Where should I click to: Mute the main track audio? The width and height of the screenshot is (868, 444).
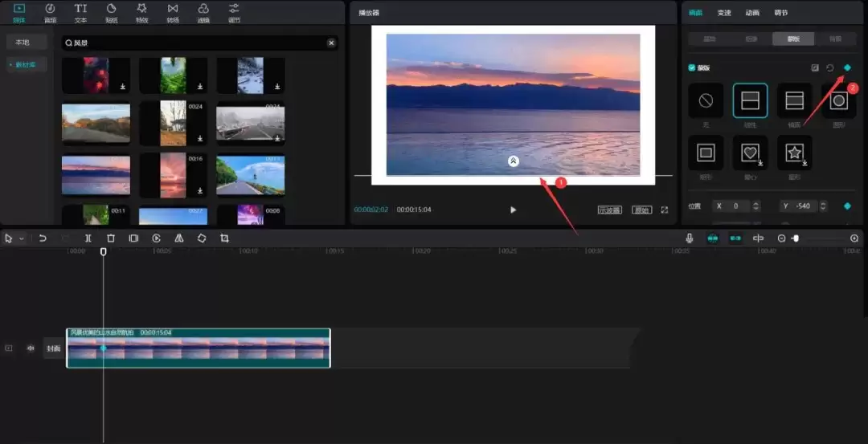coord(31,348)
